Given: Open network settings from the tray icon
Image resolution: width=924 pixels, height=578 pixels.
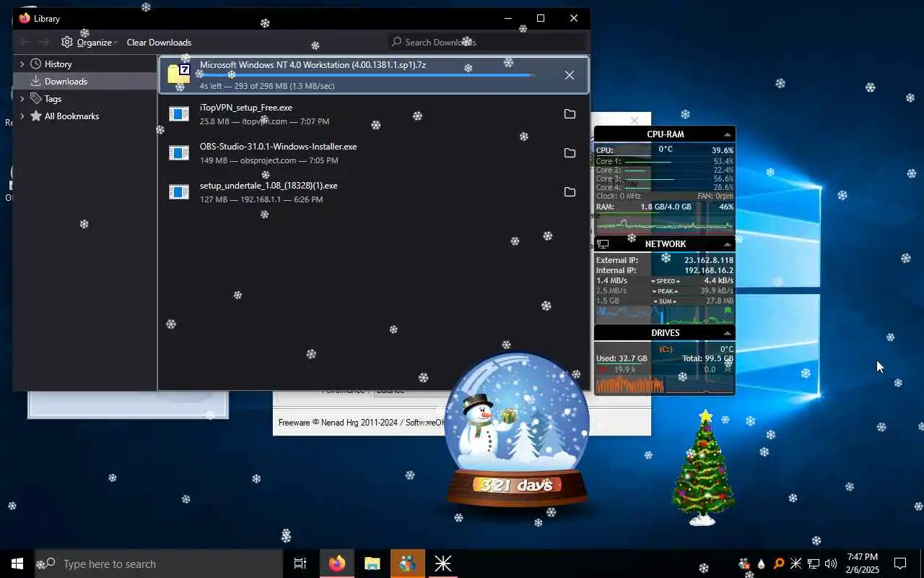Looking at the screenshot, I should 814,564.
